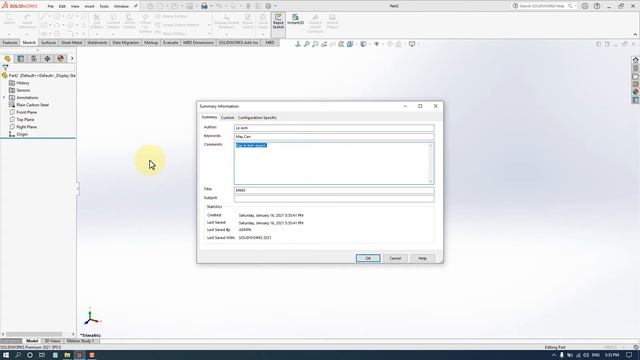The height and width of the screenshot is (360, 640).
Task: Click the Author input field
Action: pyautogui.click(x=334, y=128)
